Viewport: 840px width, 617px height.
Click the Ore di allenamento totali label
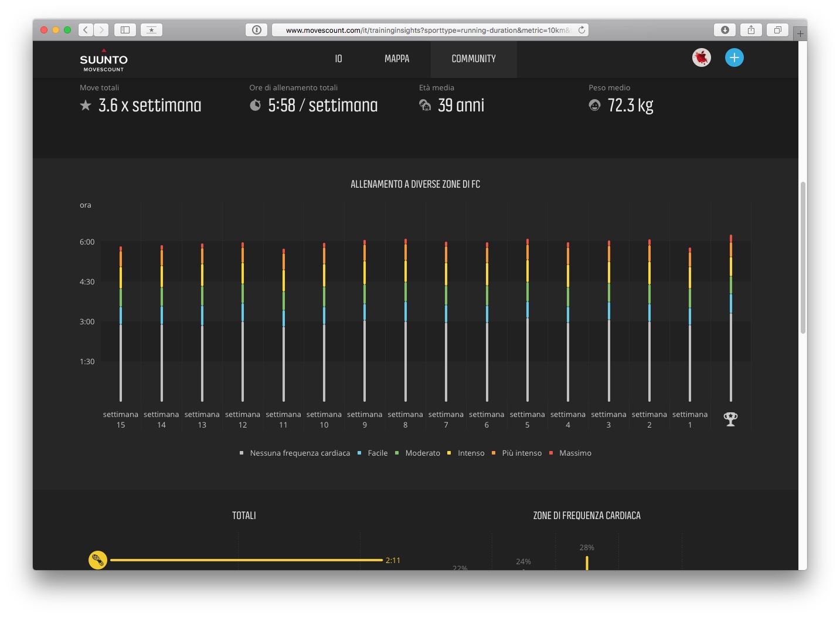(x=294, y=87)
